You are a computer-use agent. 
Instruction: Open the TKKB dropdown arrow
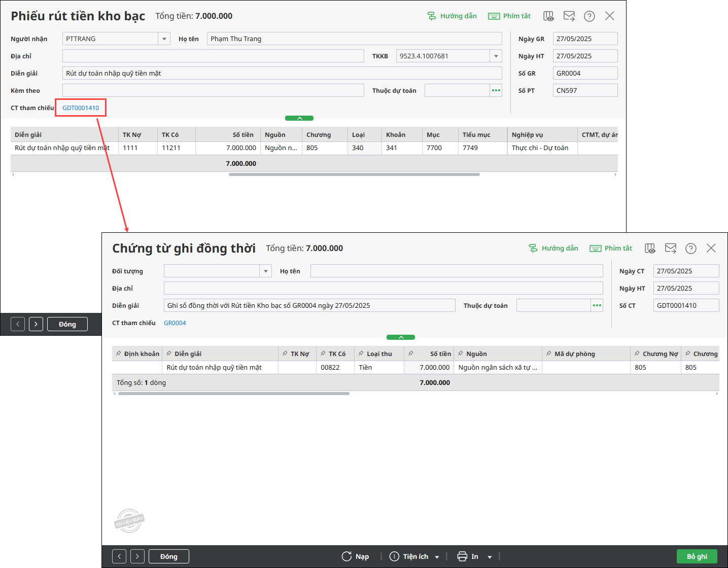496,56
